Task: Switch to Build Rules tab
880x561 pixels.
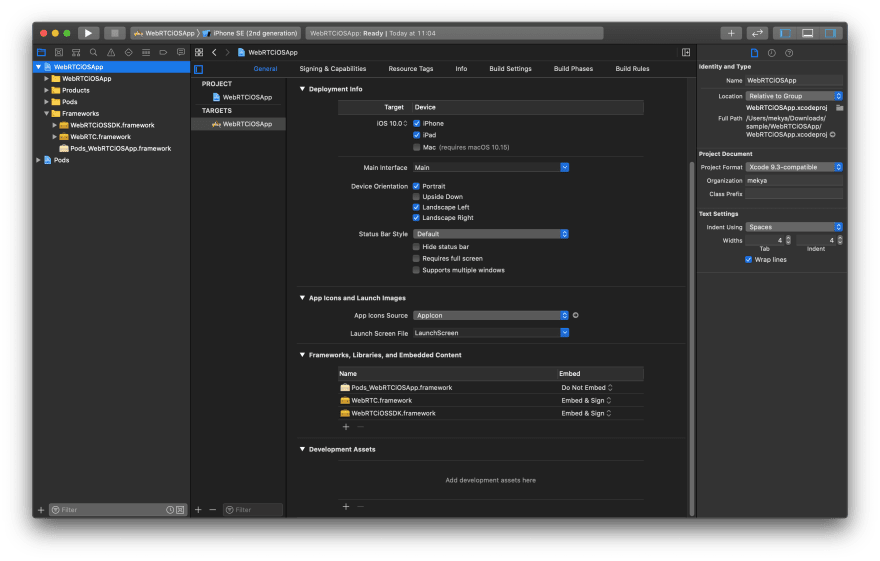Action: pyautogui.click(x=632, y=68)
